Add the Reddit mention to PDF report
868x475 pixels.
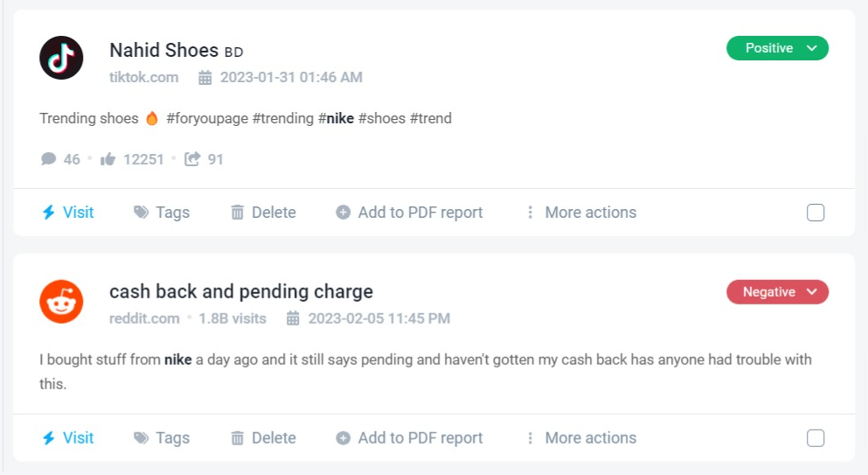409,438
